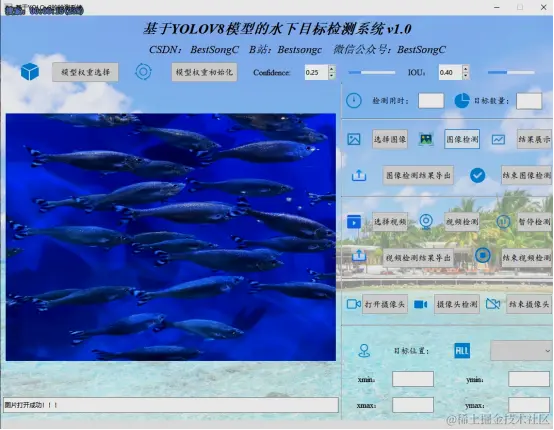Click the Confidence 0.25 value field
This screenshot has width=554, height=430.
(317, 72)
